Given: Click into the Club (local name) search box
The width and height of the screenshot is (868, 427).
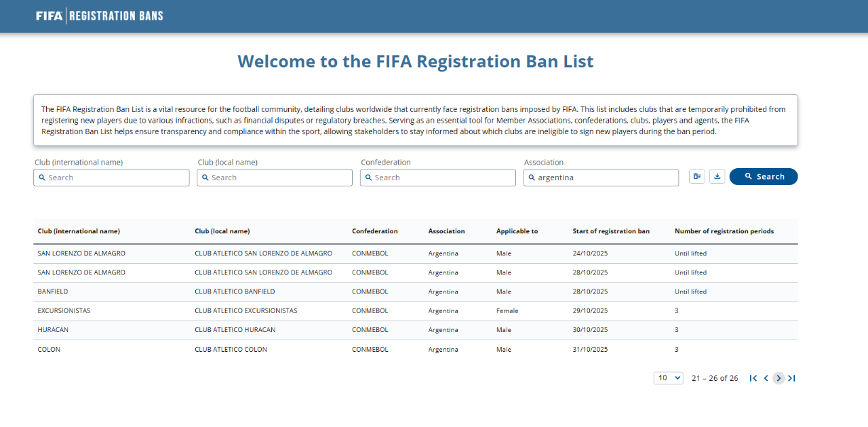Looking at the screenshot, I should pyautogui.click(x=275, y=178).
